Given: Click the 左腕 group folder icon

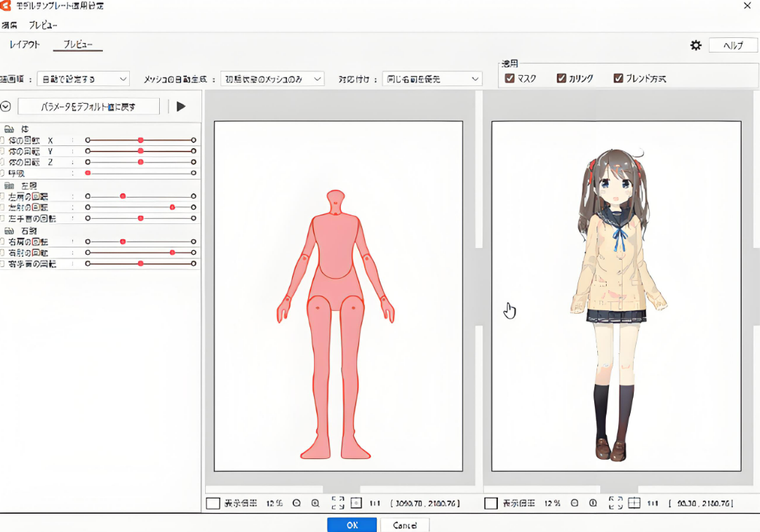Looking at the screenshot, I should [9, 185].
